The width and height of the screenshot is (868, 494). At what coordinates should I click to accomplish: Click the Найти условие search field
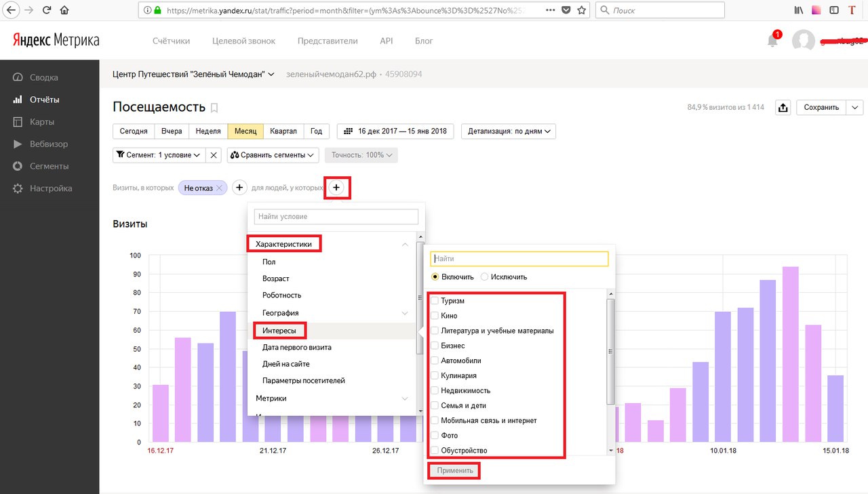pyautogui.click(x=336, y=216)
